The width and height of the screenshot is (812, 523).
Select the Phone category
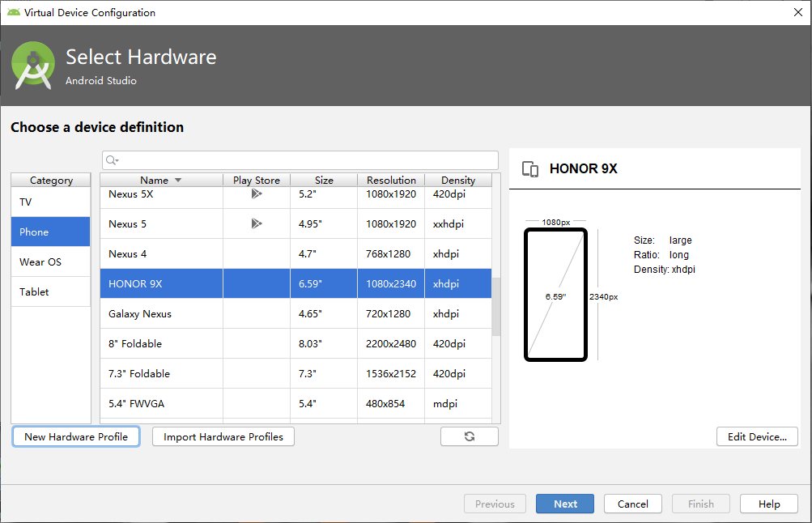click(51, 232)
